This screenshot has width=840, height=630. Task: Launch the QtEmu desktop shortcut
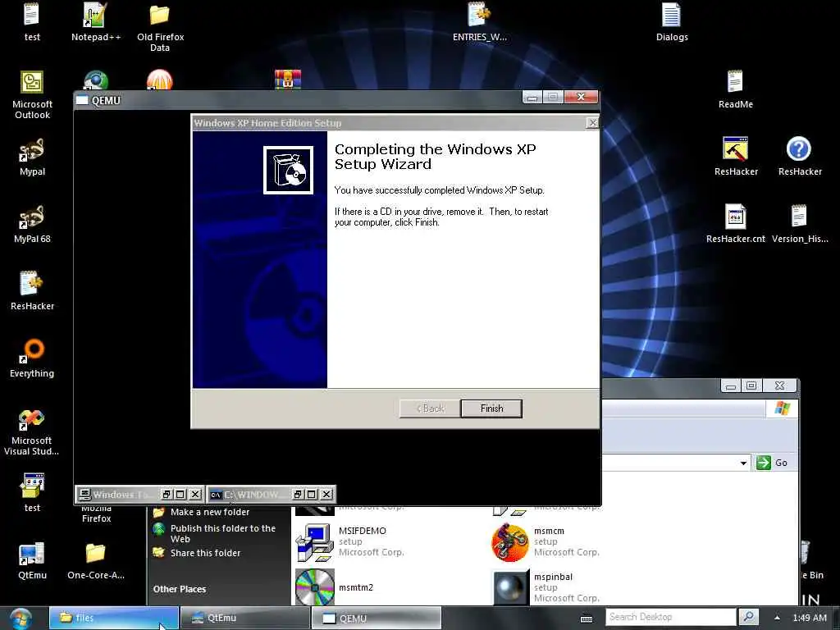tap(32, 560)
